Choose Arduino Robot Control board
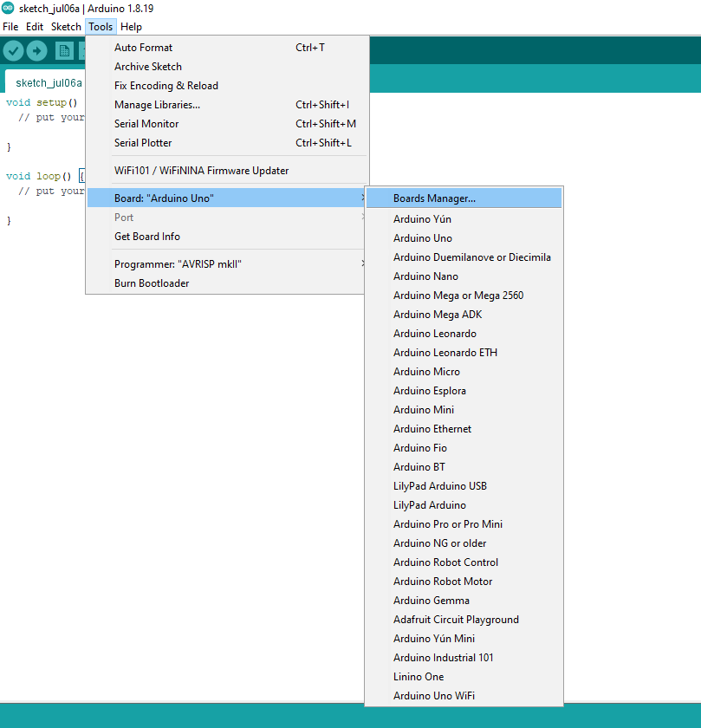 pos(464,562)
